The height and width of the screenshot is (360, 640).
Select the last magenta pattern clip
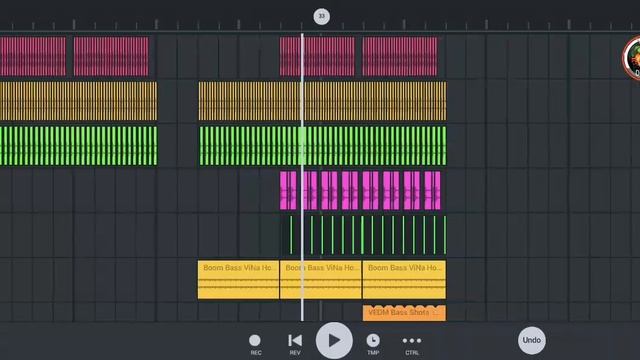coord(433,191)
